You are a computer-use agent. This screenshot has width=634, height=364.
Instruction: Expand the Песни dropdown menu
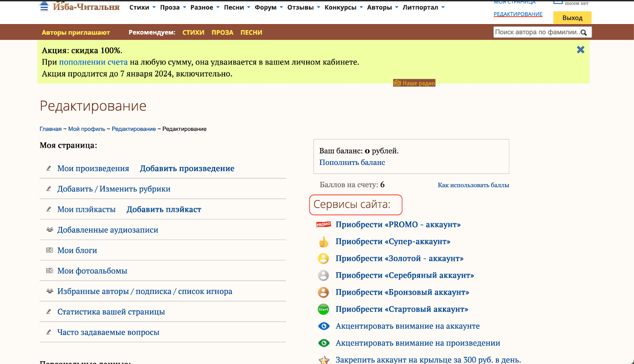[x=237, y=7]
